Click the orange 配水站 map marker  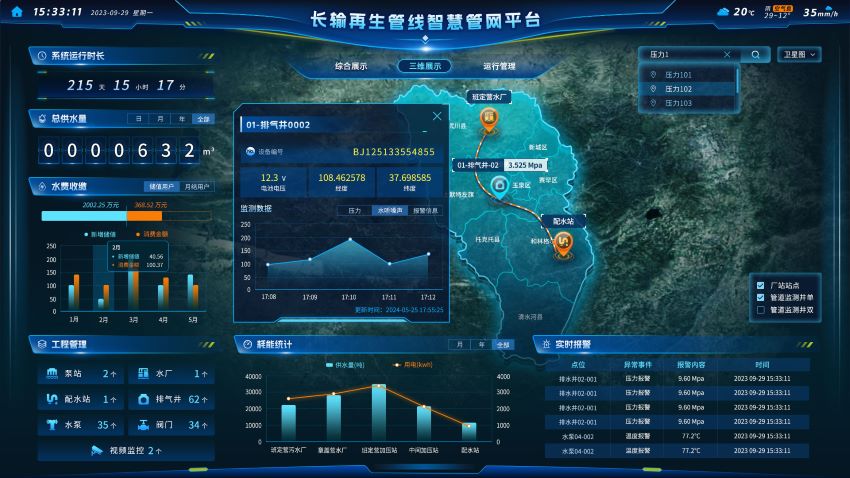[x=564, y=243]
